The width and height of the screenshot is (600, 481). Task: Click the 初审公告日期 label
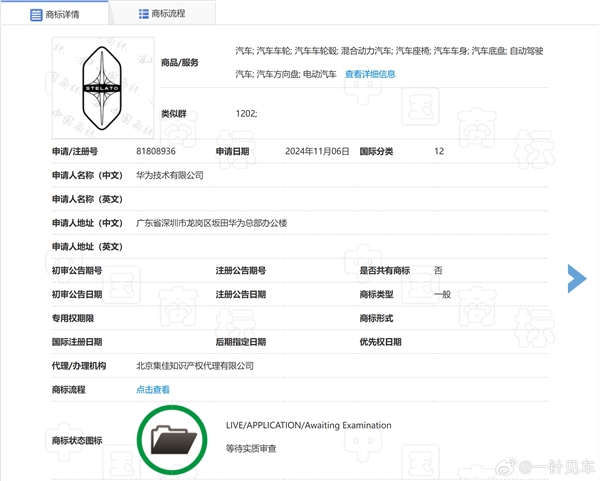click(77, 295)
